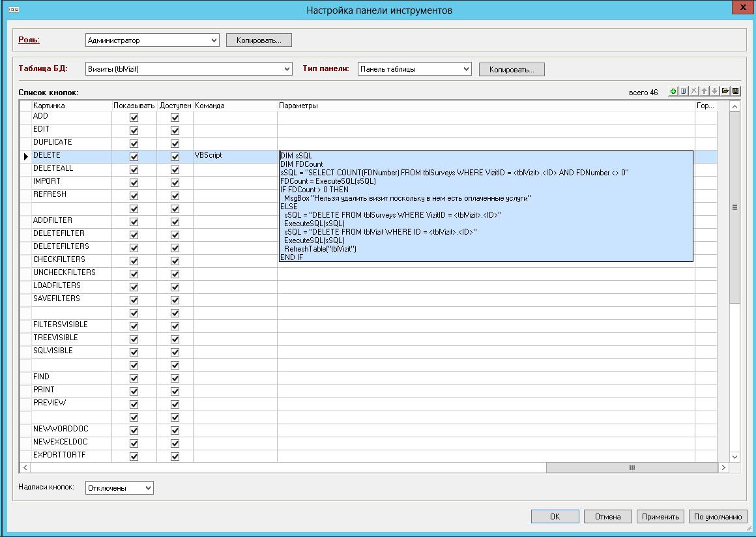Viewport: 756px width, 537px height.
Task: Click the horizontal scrollbar thumb
Action: click(x=631, y=468)
